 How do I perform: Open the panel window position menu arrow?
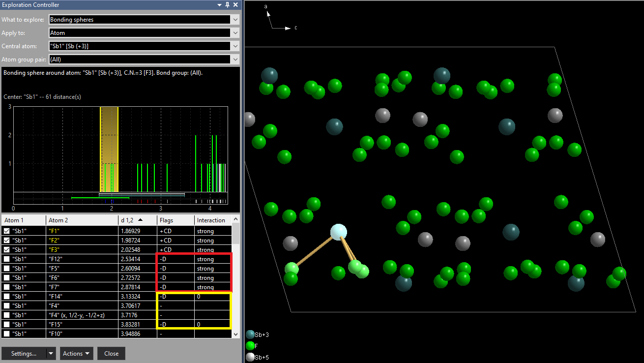(x=219, y=5)
